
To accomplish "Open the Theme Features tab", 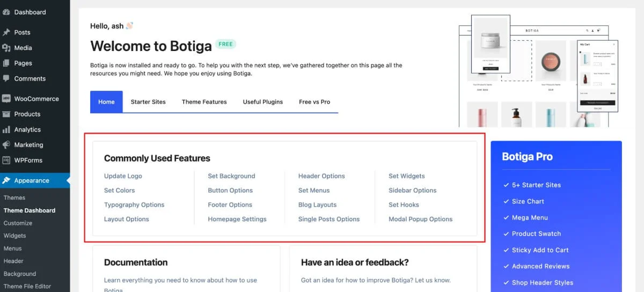I will tap(204, 102).
